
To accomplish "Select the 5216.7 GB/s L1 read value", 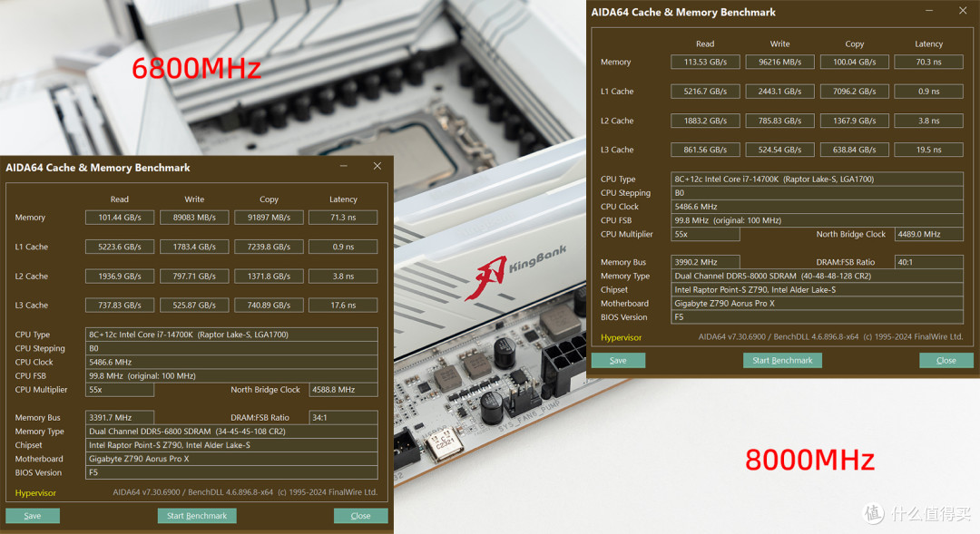I will point(705,92).
